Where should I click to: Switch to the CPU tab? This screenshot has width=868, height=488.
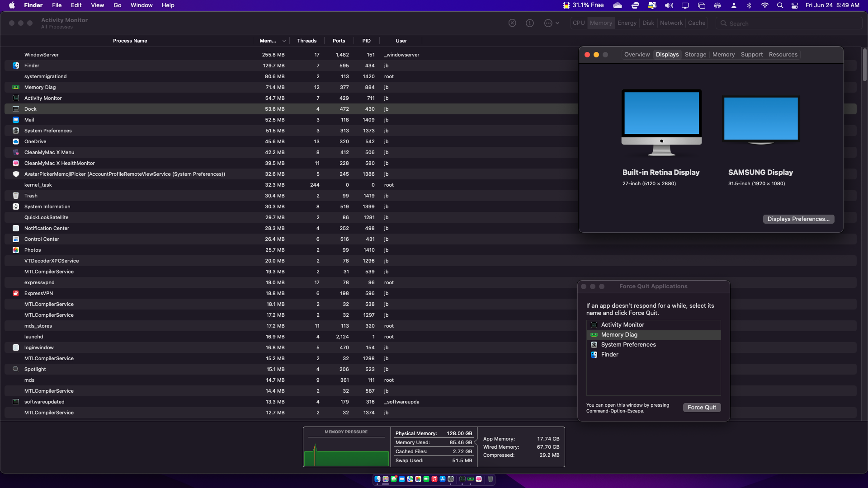[x=579, y=23]
